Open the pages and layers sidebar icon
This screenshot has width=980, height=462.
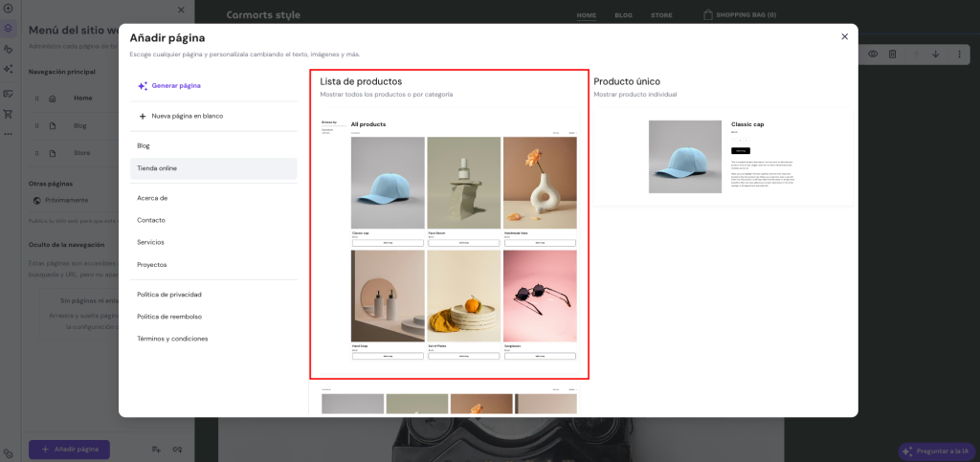(x=8, y=28)
